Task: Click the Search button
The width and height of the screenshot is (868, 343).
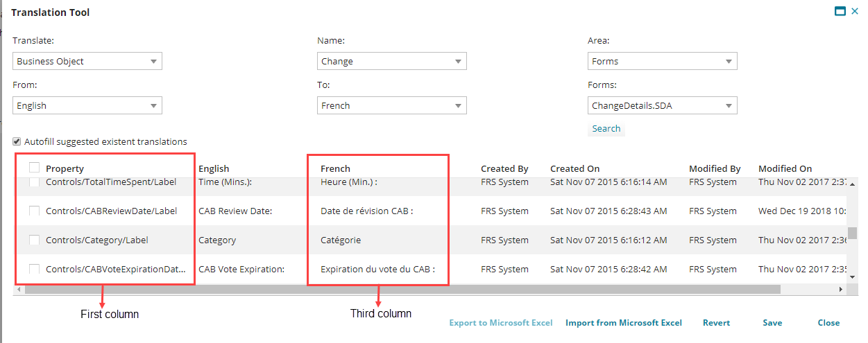Action: coord(606,129)
